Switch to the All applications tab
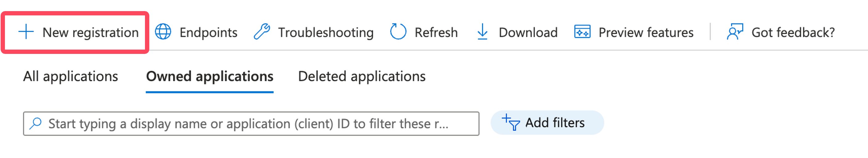The width and height of the screenshot is (868, 158). pos(70,77)
